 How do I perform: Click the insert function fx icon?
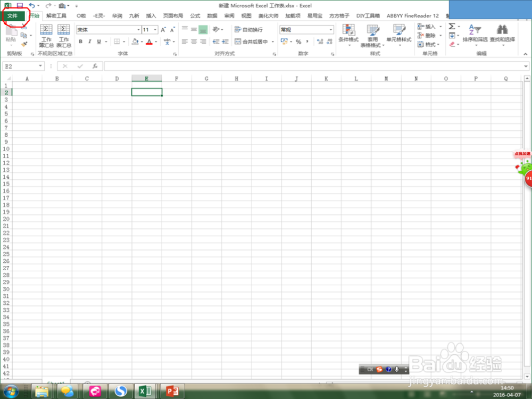click(x=95, y=66)
